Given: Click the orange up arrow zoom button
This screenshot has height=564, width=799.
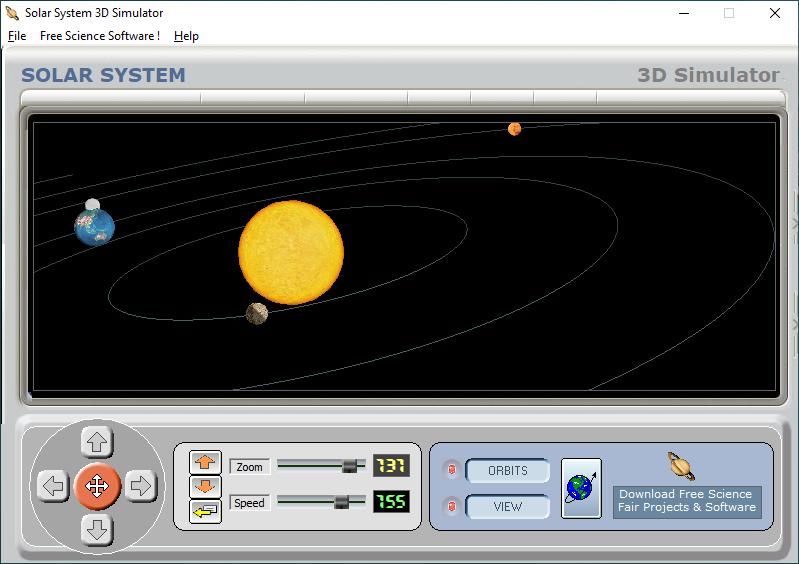Looking at the screenshot, I should coord(205,462).
